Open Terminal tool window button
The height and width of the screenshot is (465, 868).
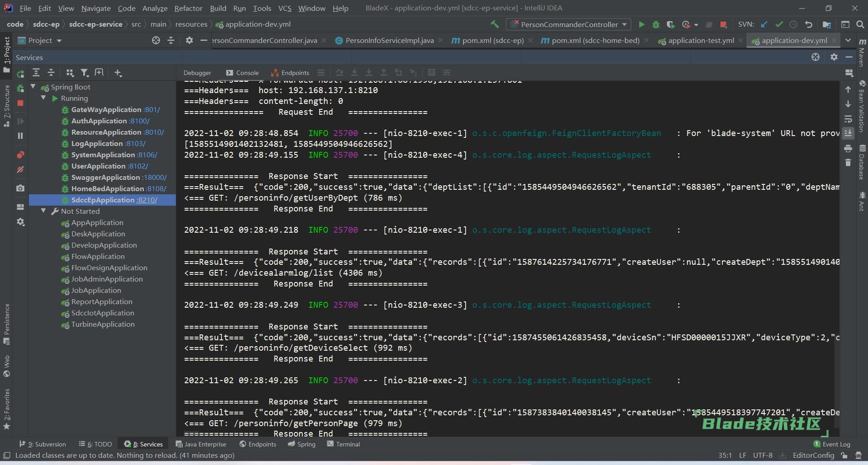point(344,444)
